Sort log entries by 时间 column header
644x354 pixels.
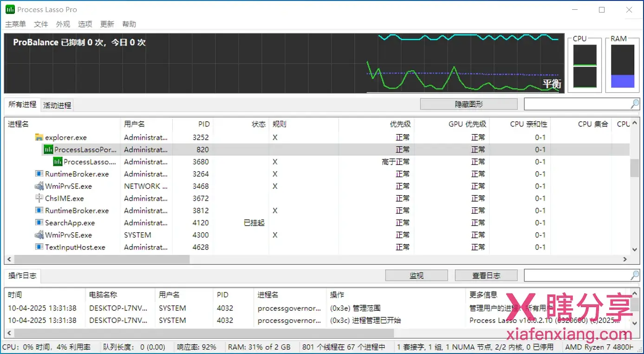[x=15, y=295]
